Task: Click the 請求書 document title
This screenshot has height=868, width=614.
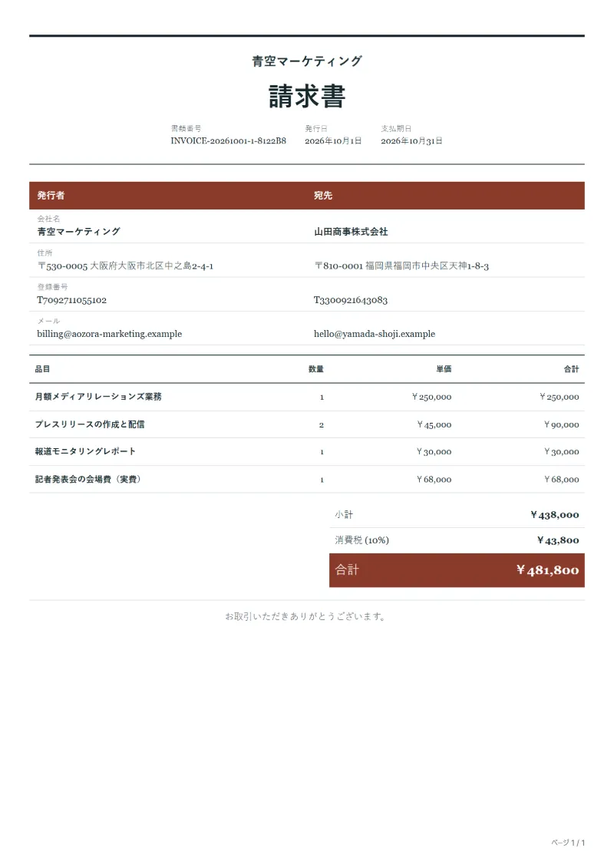Action: coord(307,96)
